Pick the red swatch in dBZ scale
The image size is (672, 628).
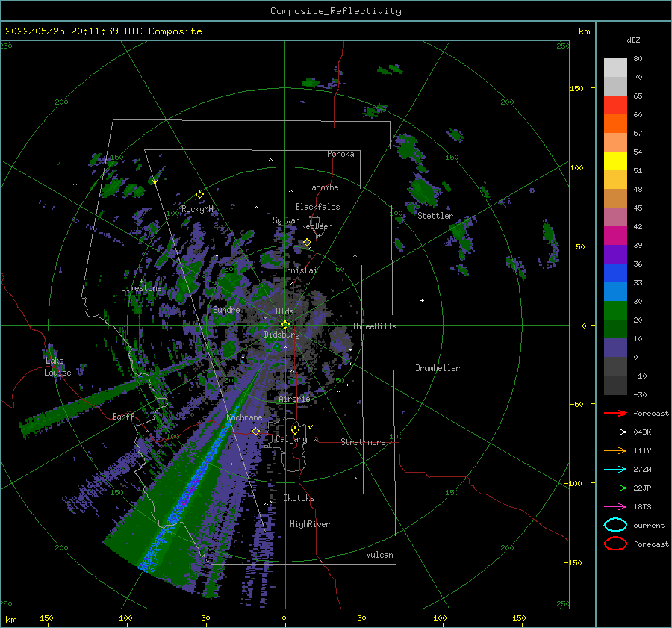tap(615, 105)
